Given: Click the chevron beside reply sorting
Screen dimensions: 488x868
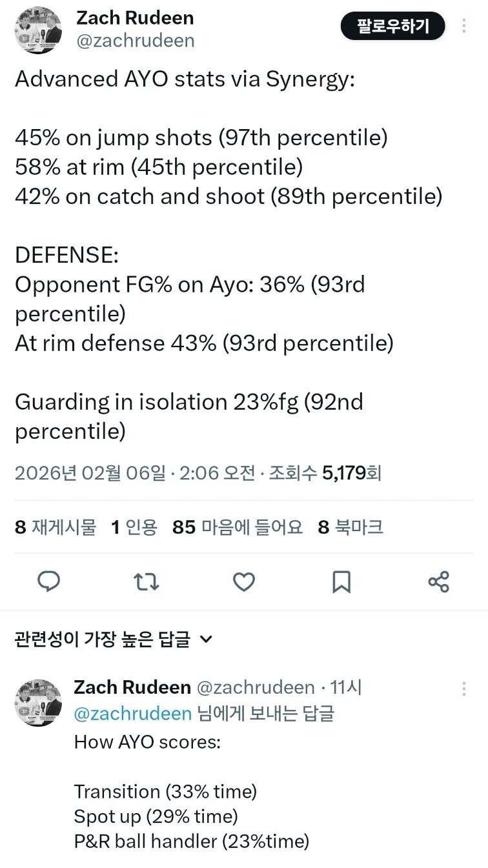Looking at the screenshot, I should (206, 640).
